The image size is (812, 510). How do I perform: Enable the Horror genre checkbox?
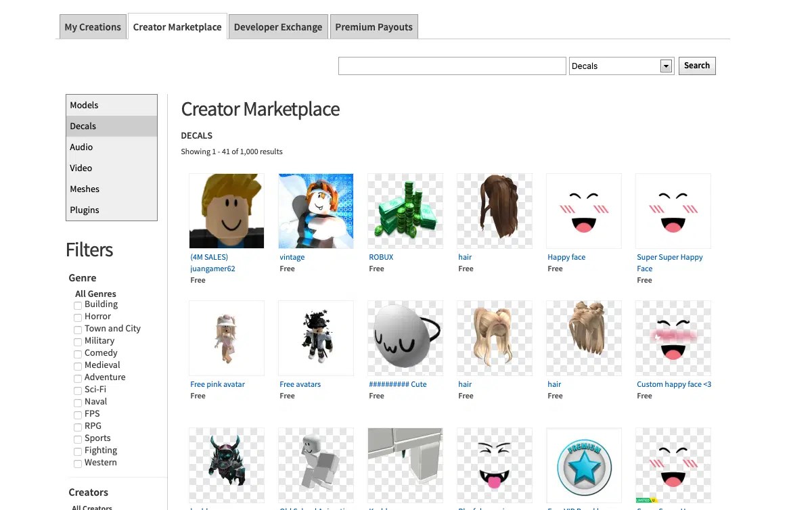coord(78,318)
